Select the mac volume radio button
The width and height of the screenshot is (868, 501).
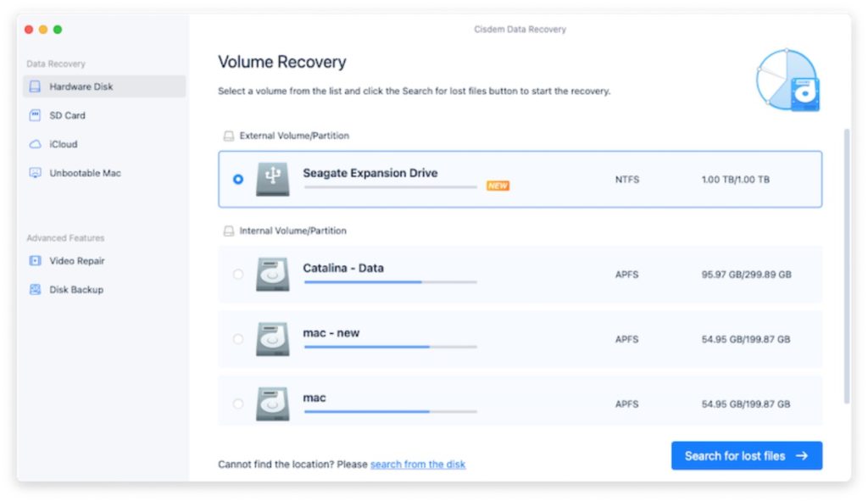(238, 404)
